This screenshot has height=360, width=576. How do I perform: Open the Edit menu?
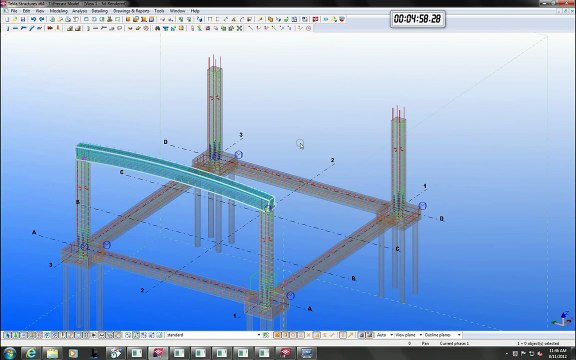(x=26, y=11)
